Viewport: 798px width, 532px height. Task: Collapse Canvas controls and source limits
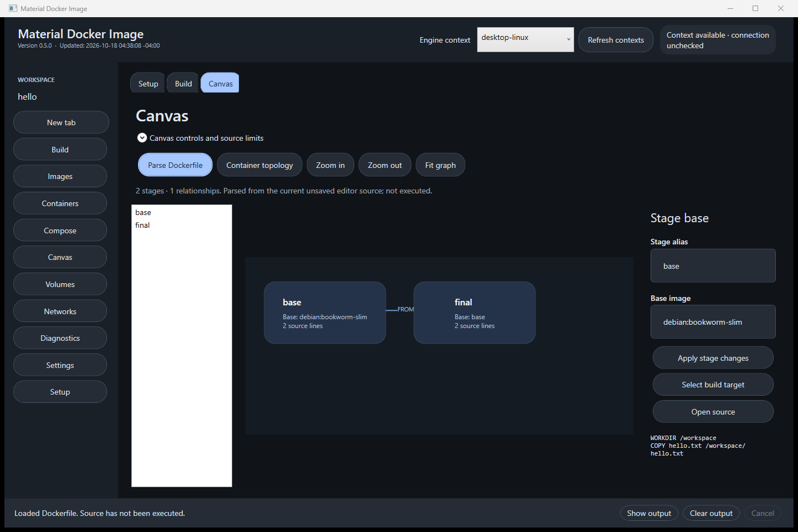tap(142, 138)
